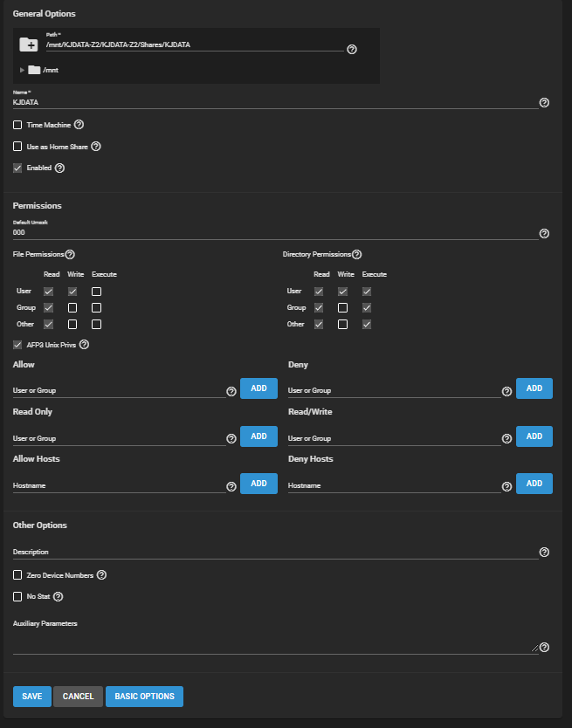Show help tooltip for Time Machine
This screenshot has height=728, width=572.
click(79, 125)
